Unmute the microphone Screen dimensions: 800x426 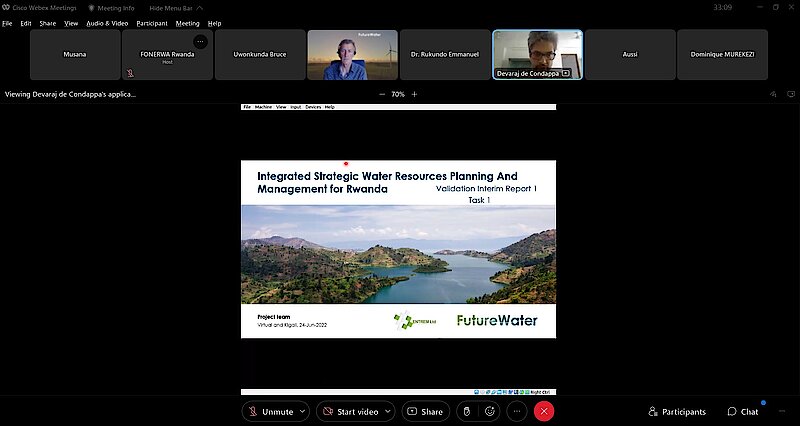271,411
